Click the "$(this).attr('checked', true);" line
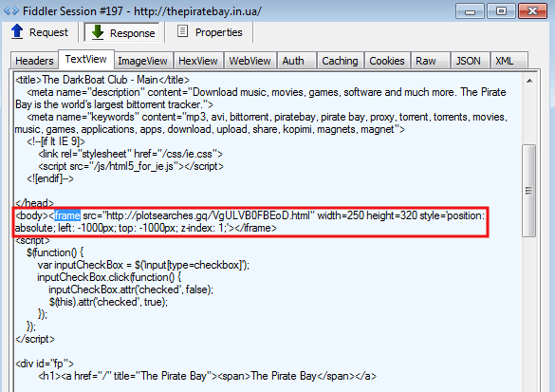 coord(108,302)
